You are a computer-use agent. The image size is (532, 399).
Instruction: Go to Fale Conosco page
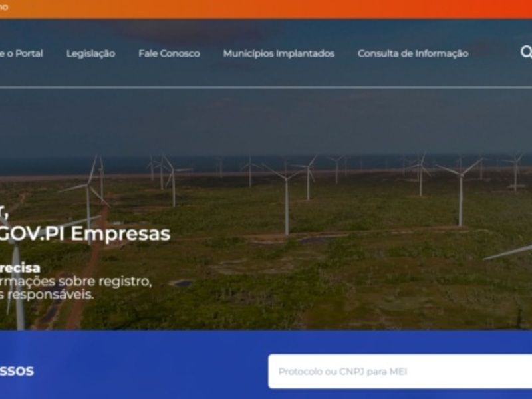[x=169, y=53]
